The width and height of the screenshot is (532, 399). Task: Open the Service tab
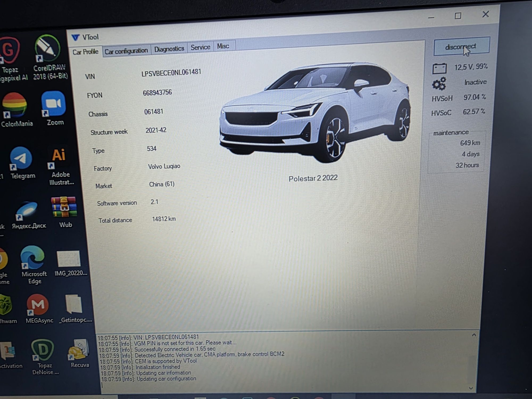[x=200, y=47]
